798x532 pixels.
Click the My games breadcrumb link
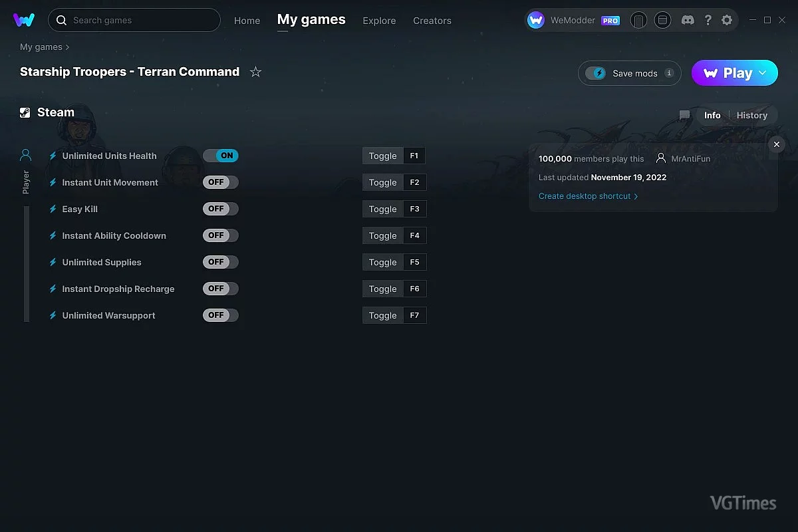click(41, 47)
